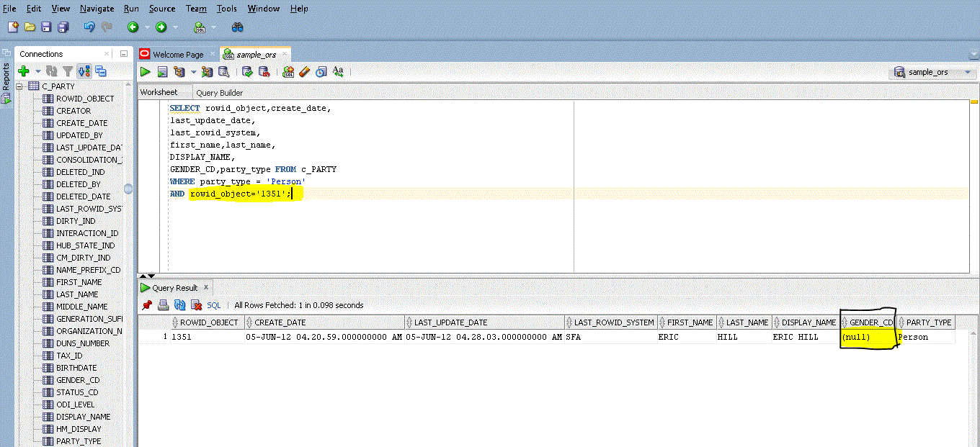Click the SQL History clock icon
The image size is (980, 447).
click(x=321, y=71)
